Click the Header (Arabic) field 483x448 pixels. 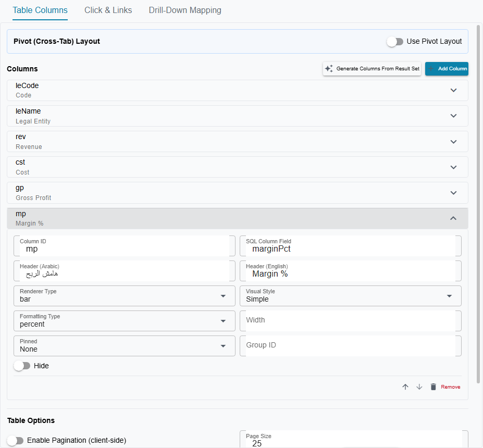point(125,271)
